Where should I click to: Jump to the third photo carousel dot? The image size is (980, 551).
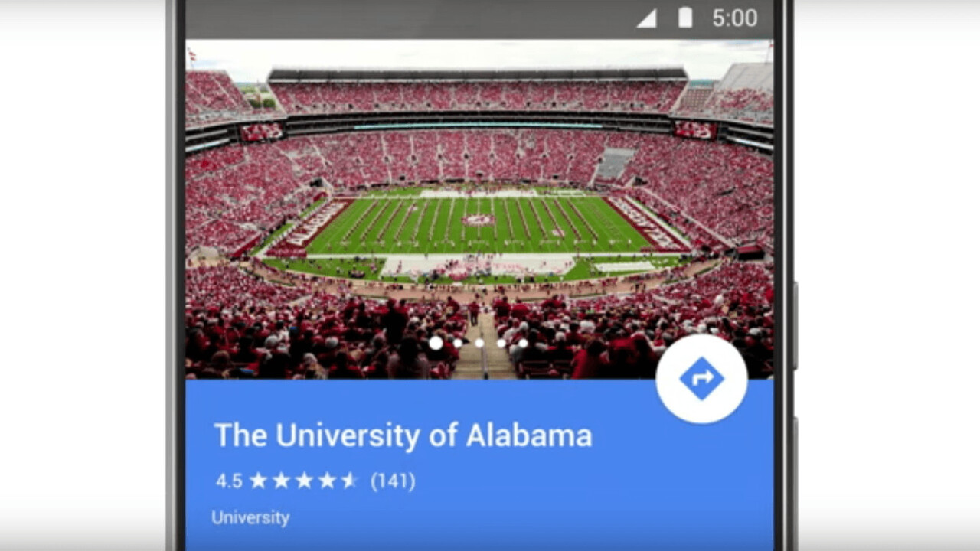tap(479, 343)
